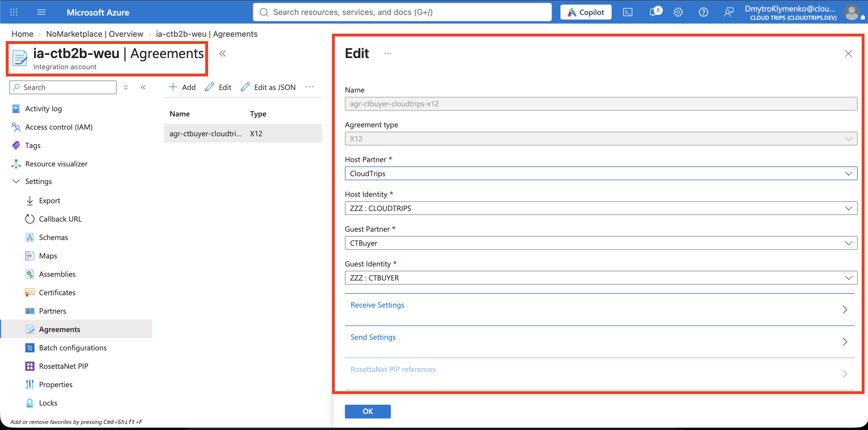Viewport: 868px width, 430px height.
Task: Click the RosettaNet PIP references chevron
Action: pyautogui.click(x=845, y=374)
